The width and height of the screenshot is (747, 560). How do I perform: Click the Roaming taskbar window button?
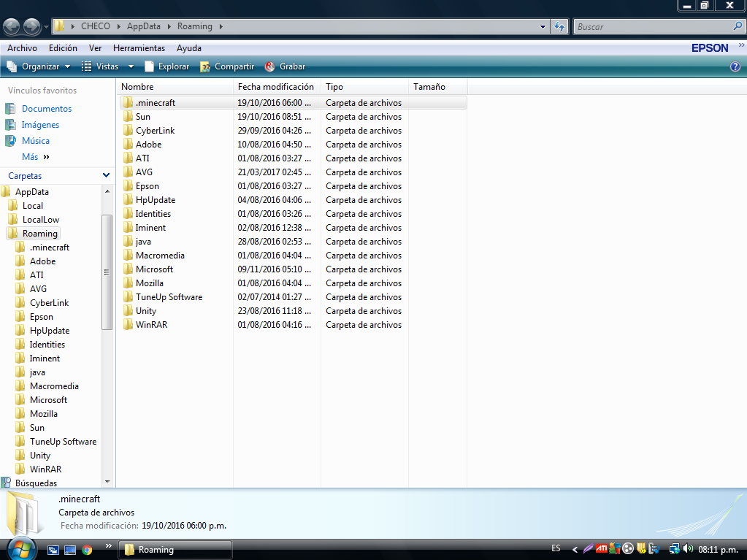175,550
